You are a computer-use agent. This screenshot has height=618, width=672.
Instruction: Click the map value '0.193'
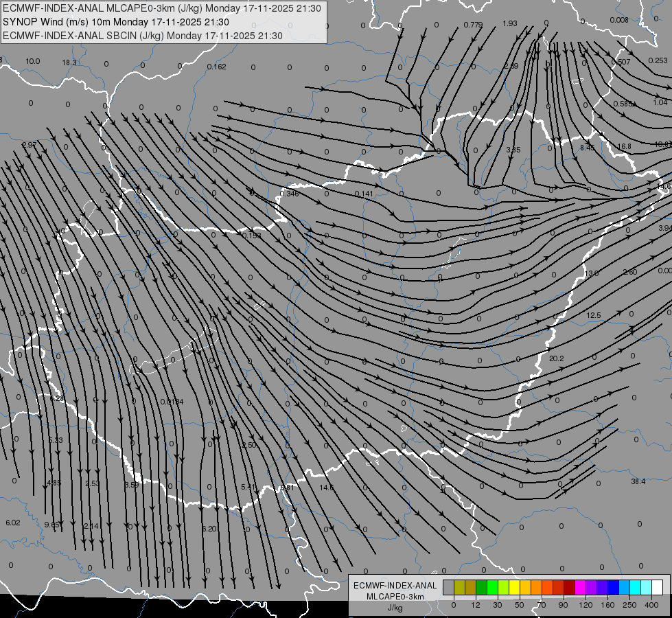click(x=252, y=236)
